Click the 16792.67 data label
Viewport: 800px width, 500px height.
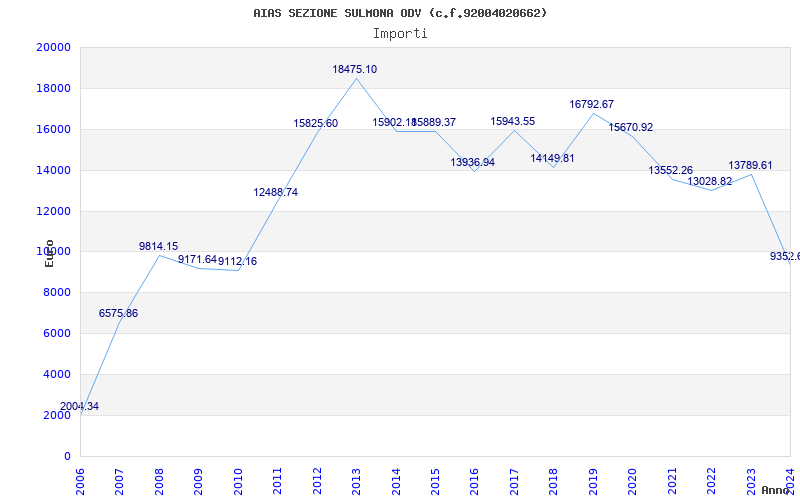pyautogui.click(x=591, y=104)
